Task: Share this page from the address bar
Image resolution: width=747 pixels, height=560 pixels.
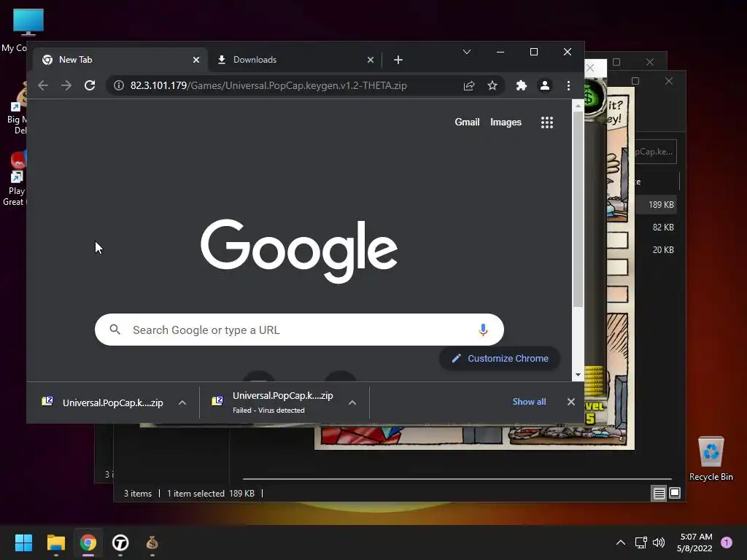Action: click(469, 85)
